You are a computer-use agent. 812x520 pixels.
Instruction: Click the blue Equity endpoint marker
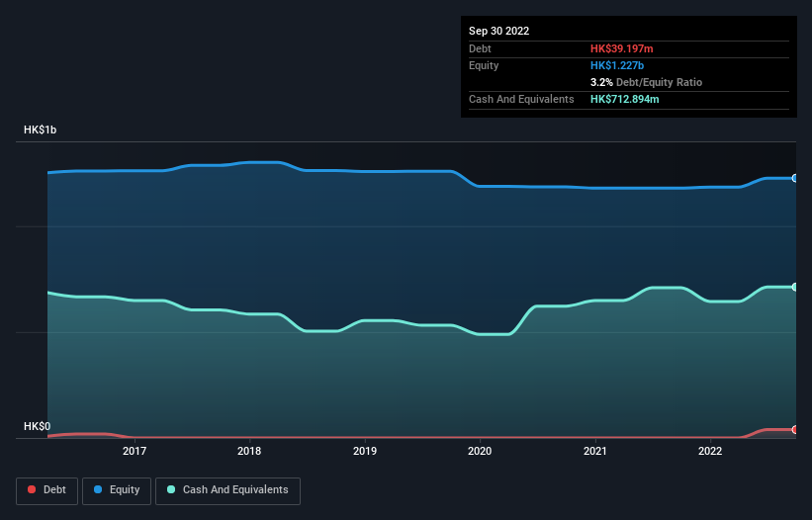pyautogui.click(x=795, y=178)
